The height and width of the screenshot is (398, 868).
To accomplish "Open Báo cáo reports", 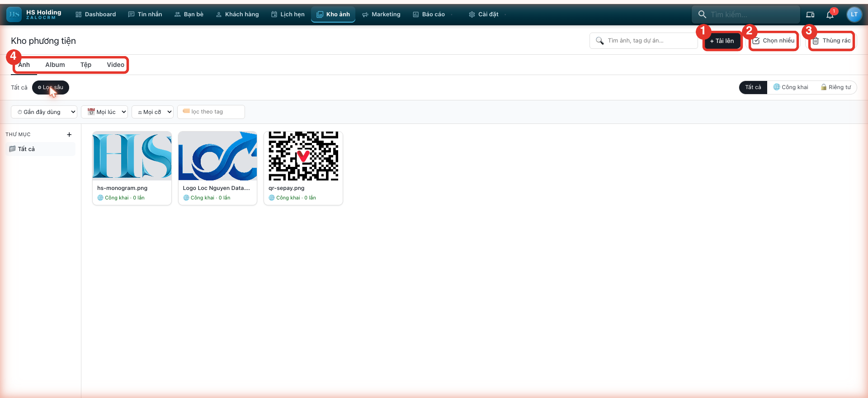I will coord(429,14).
